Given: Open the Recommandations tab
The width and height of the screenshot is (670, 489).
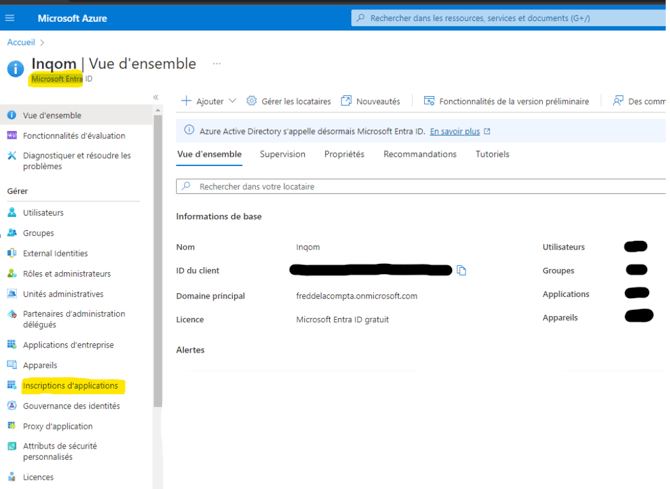Looking at the screenshot, I should pos(419,154).
